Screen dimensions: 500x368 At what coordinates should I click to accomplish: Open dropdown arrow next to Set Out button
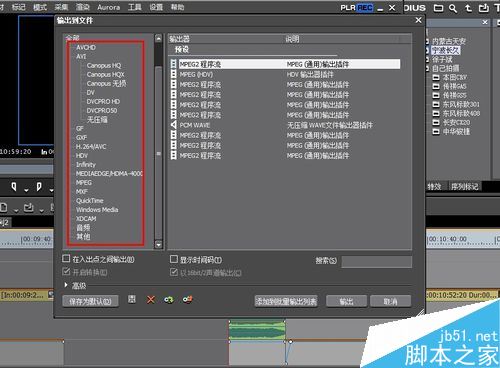coord(51,190)
